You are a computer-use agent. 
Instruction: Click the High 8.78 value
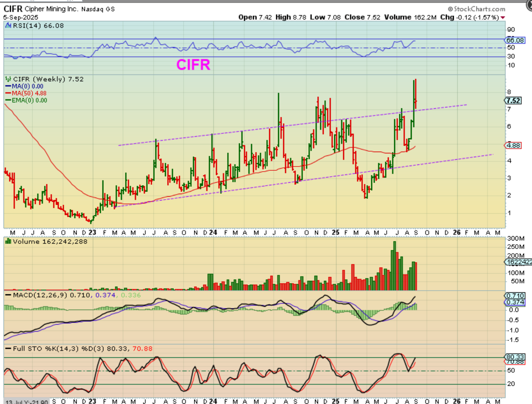pos(289,17)
